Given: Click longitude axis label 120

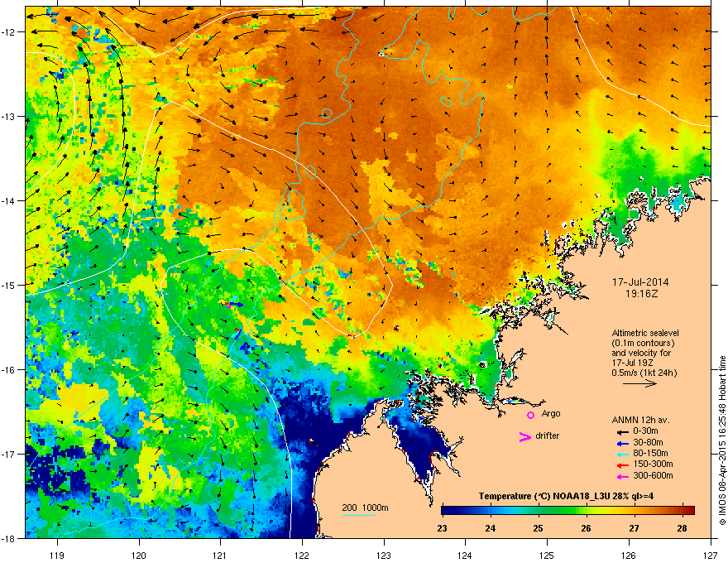Looking at the screenshot, I should (139, 555).
